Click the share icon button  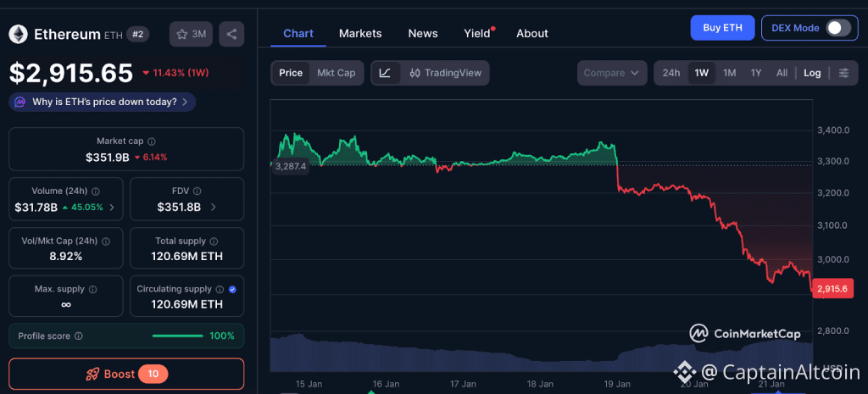click(231, 34)
